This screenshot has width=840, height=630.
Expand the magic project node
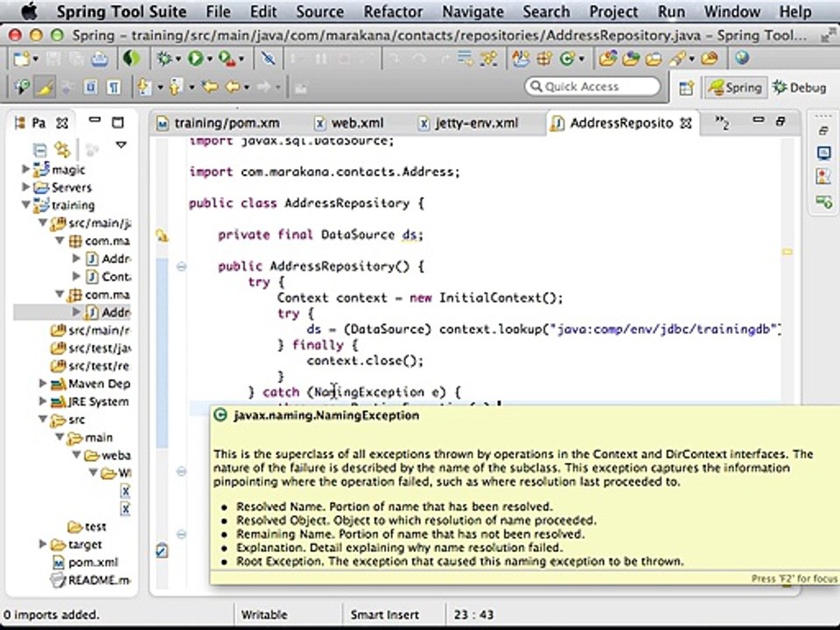pyautogui.click(x=25, y=169)
